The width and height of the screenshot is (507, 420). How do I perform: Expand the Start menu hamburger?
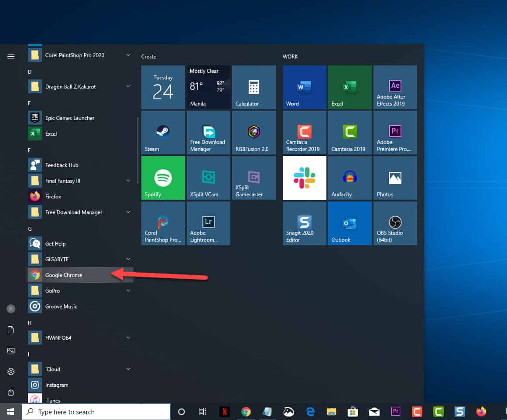pos(10,57)
